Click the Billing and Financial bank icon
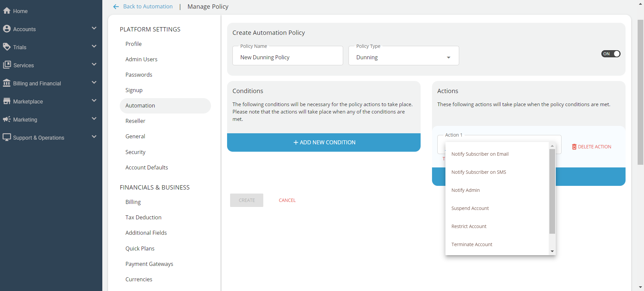 click(x=7, y=83)
